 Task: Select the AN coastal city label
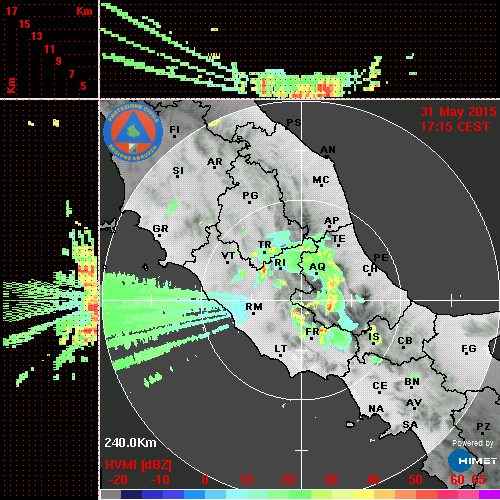(x=328, y=150)
